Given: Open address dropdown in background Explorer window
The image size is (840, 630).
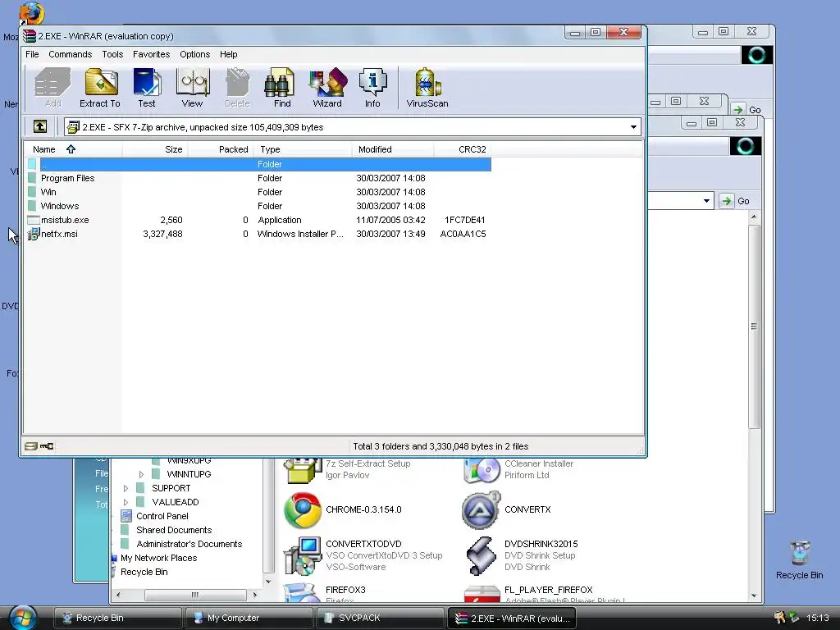Looking at the screenshot, I should coord(706,201).
